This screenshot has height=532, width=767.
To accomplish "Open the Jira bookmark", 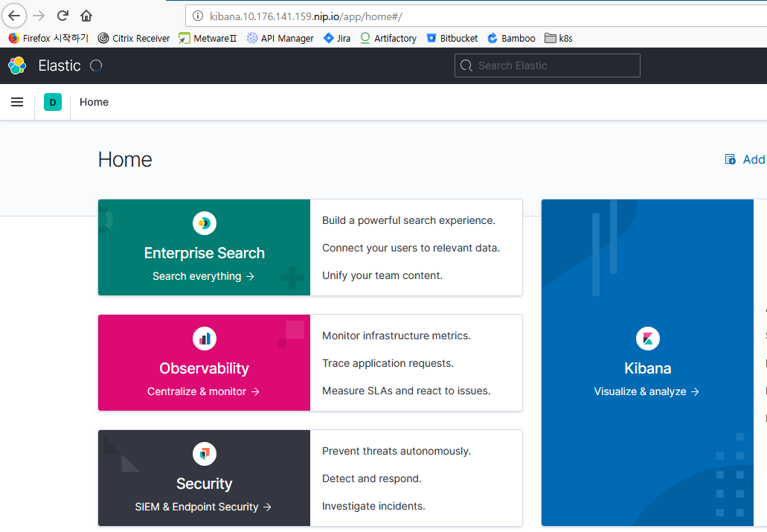I will (x=337, y=38).
